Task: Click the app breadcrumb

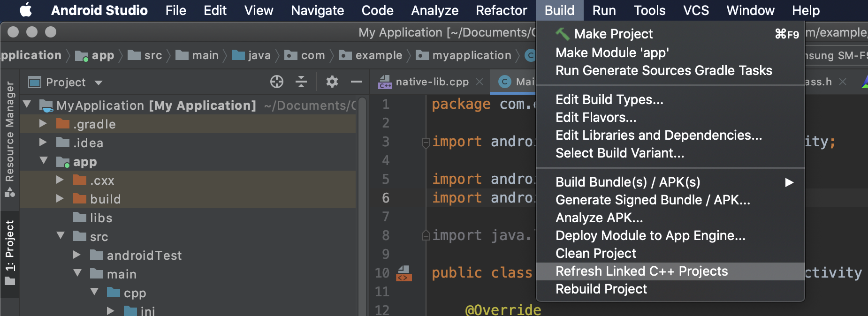Action: click(95, 55)
